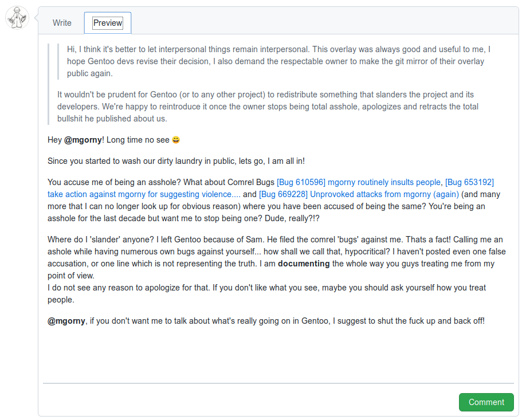Click the vertical bar of the nested blockquote
The height and width of the screenshot is (420, 522).
58,61
